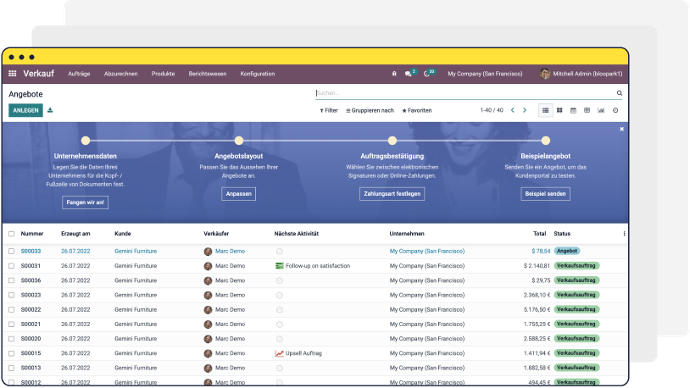Click the Angebotslayout step dot
Image resolution: width=690 pixels, height=388 pixels.
[239, 141]
